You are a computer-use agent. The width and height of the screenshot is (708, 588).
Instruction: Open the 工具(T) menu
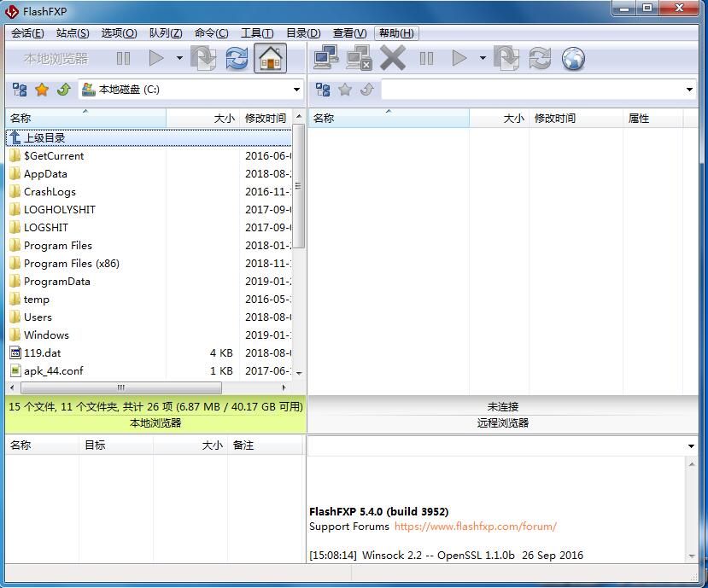(257, 33)
